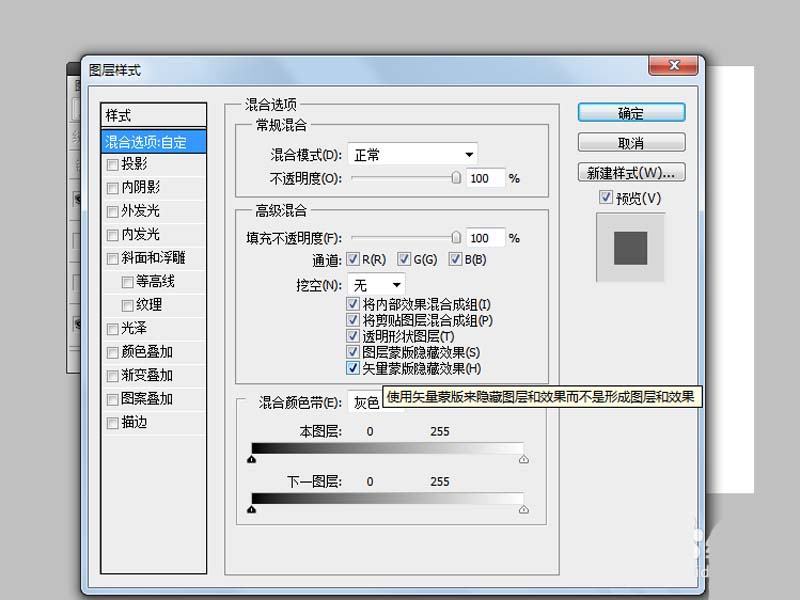800x600 pixels.
Task: Toggle the B(B) channel checkbox
Action: click(455, 259)
